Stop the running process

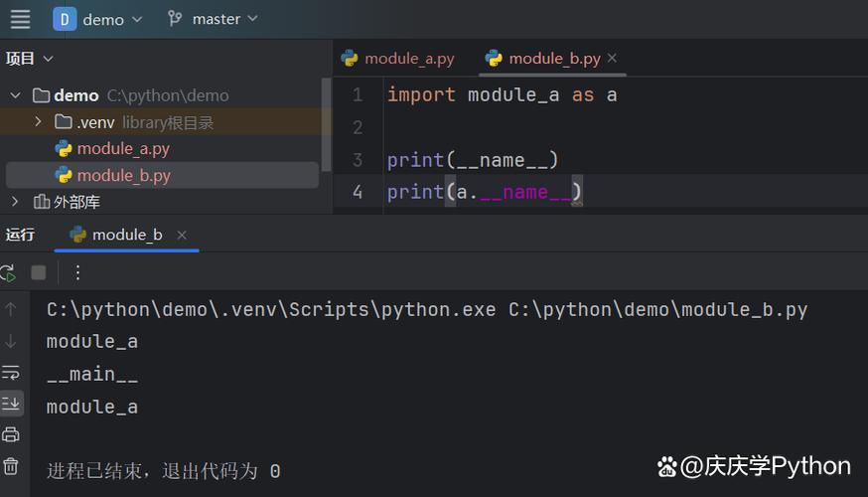pos(38,272)
